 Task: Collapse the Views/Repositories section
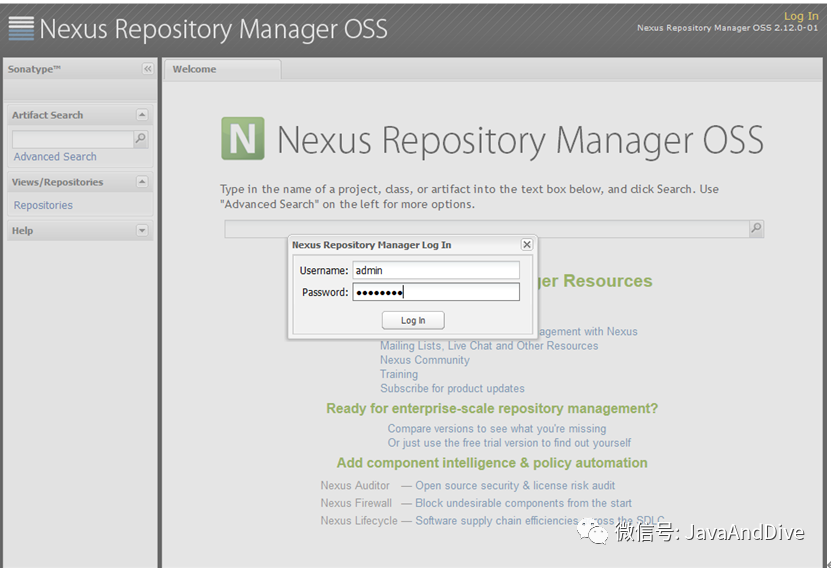142,182
